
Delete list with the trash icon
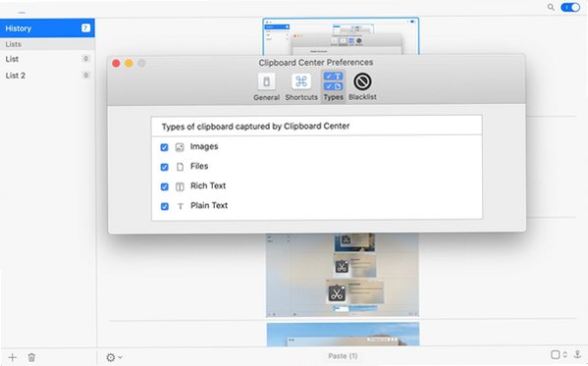[x=31, y=357]
